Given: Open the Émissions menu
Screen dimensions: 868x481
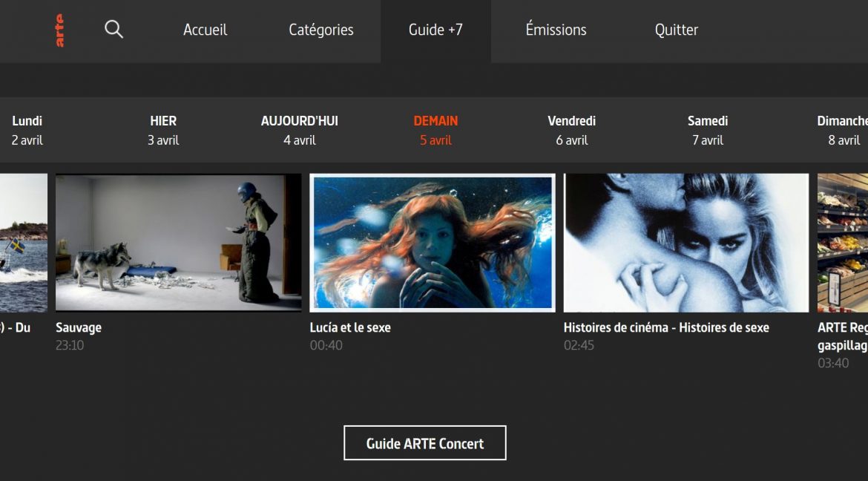Looking at the screenshot, I should point(556,30).
